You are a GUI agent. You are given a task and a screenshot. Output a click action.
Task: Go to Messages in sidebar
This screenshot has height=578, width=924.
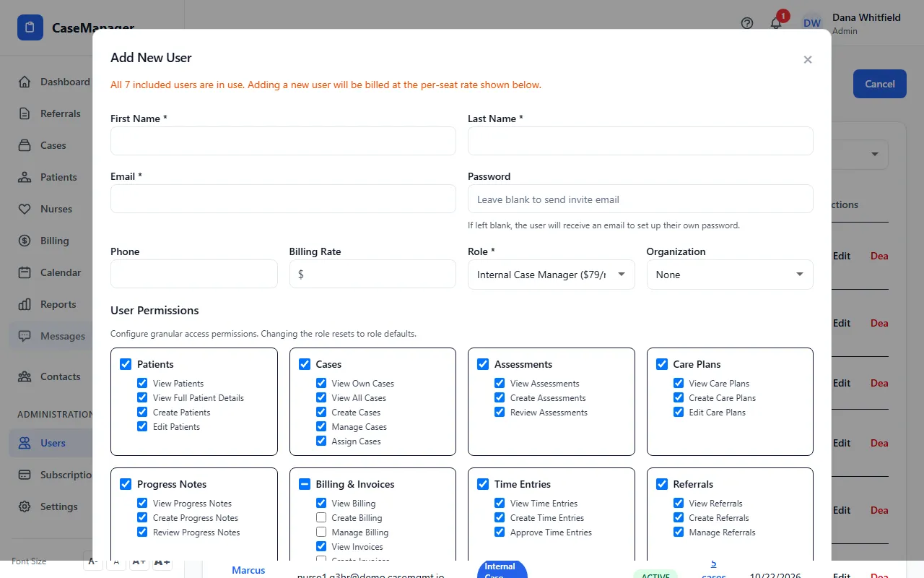coord(51,336)
